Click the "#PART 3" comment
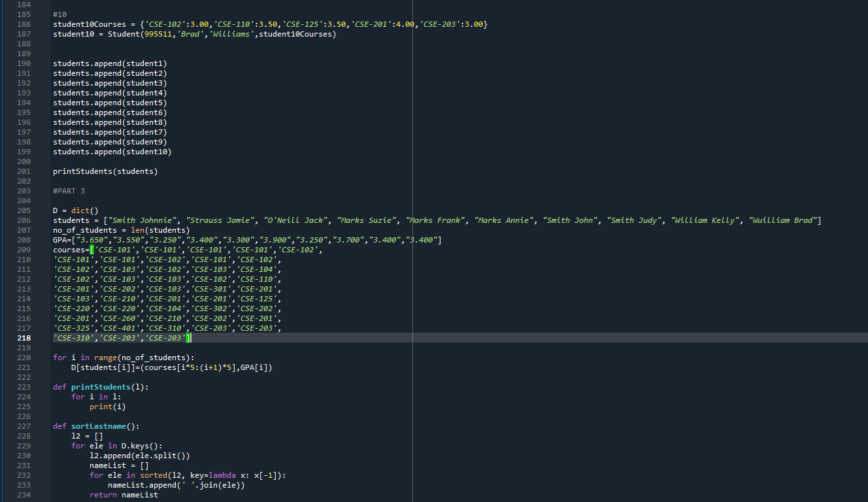The width and height of the screenshot is (868, 502). pyautogui.click(x=67, y=190)
